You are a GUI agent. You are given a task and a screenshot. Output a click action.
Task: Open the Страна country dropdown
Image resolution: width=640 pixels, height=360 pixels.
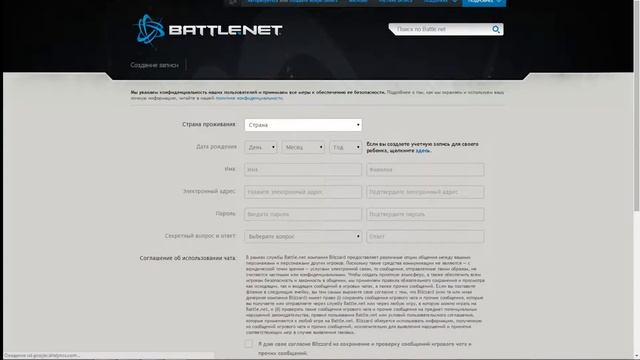[x=303, y=125]
